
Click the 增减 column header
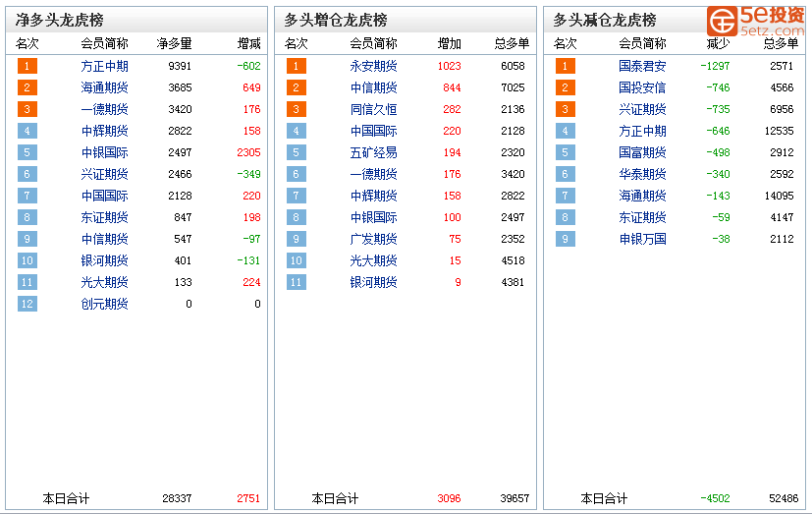[x=249, y=43]
